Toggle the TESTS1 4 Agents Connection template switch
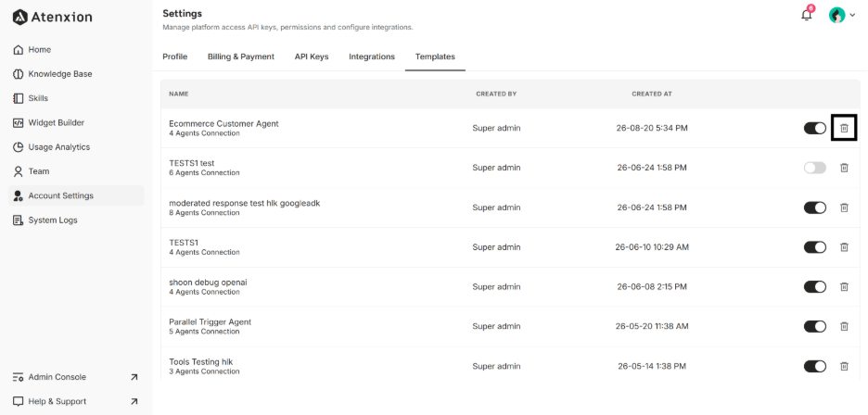 (x=815, y=247)
